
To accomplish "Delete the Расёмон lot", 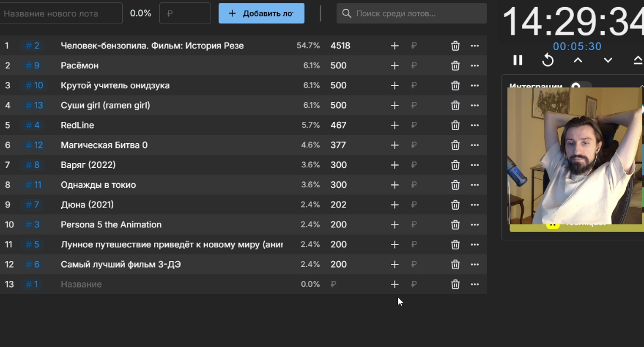I will [455, 65].
